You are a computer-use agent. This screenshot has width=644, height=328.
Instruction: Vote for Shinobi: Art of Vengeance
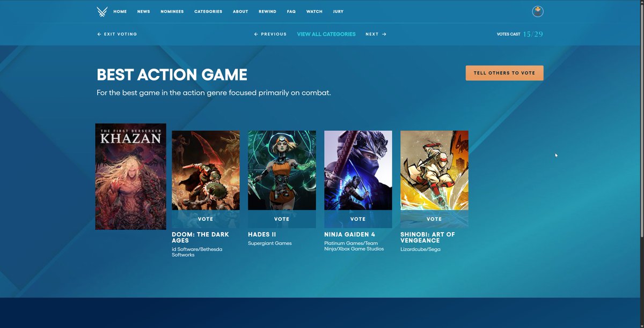[434, 219]
